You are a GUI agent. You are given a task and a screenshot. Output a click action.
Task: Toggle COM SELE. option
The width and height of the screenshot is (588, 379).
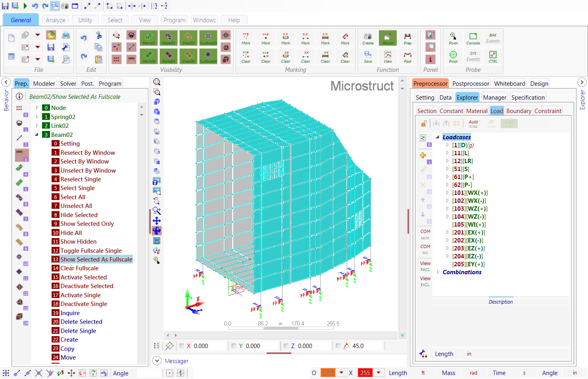coord(425,249)
